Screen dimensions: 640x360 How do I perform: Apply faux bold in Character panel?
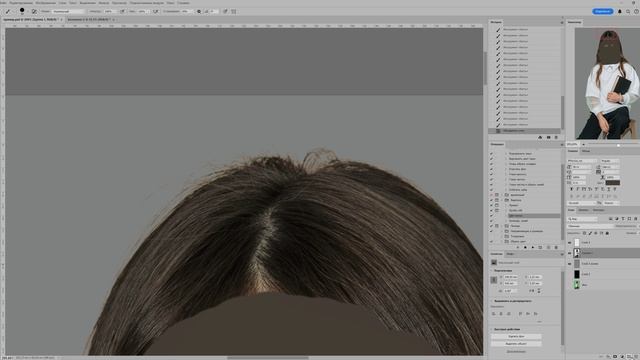(x=571, y=189)
